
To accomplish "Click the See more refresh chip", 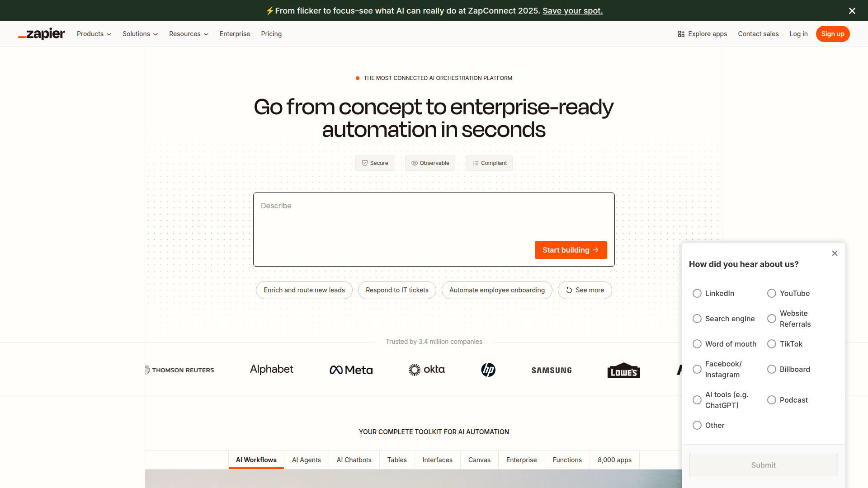I will tap(585, 290).
